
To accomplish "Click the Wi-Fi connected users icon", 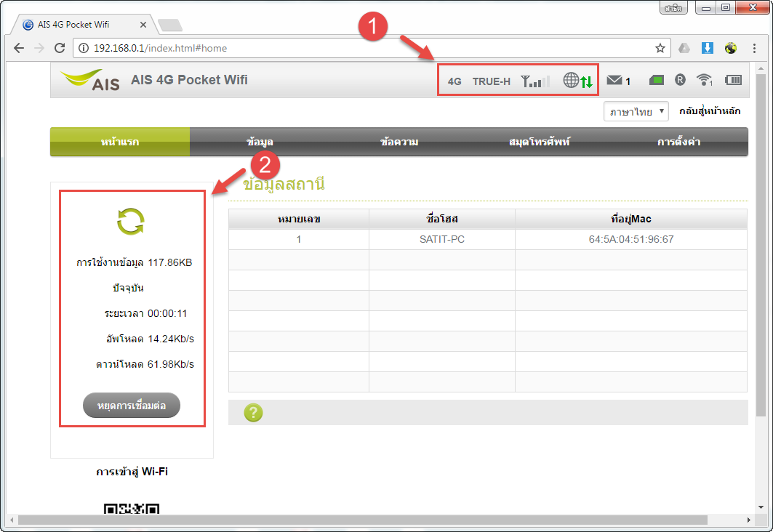I will tap(705, 79).
